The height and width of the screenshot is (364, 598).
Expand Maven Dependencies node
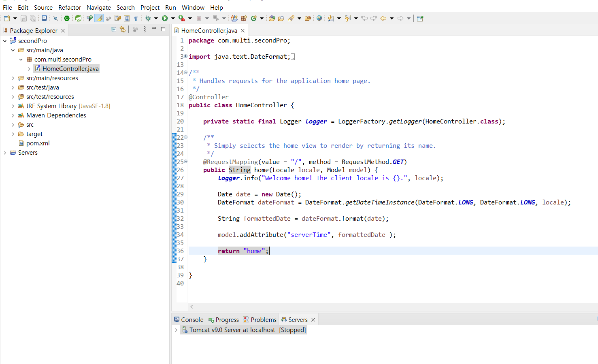point(13,115)
